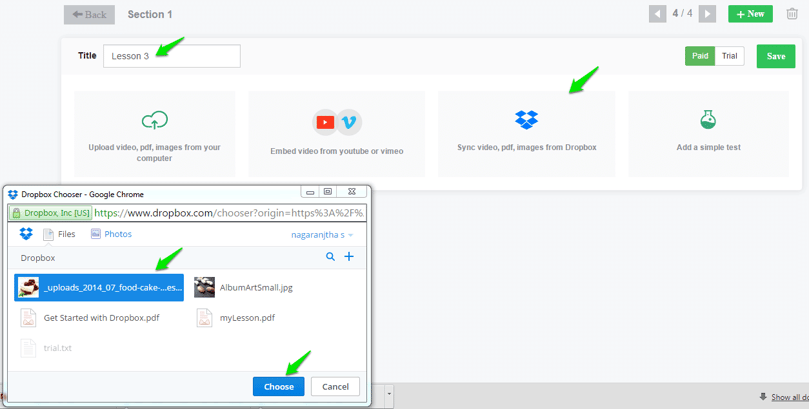Viewport: 809px width, 409px height.
Task: Search files with magnifier icon
Action: [330, 256]
